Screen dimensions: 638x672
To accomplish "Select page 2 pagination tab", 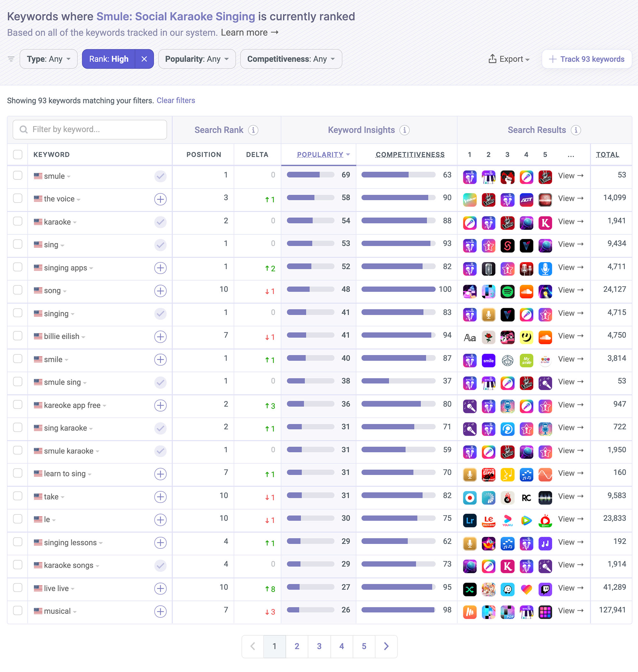I will [297, 646].
